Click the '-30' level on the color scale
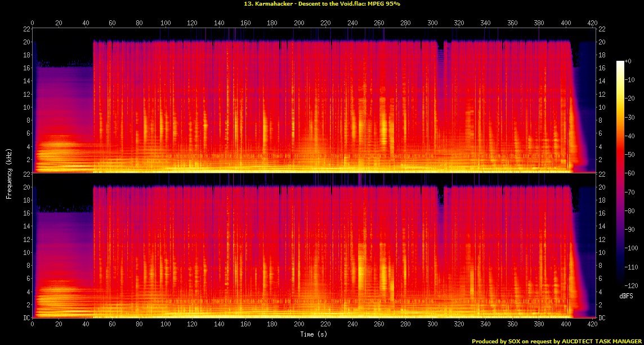Image resolution: width=644 pixels, height=345 pixels. tap(633, 117)
